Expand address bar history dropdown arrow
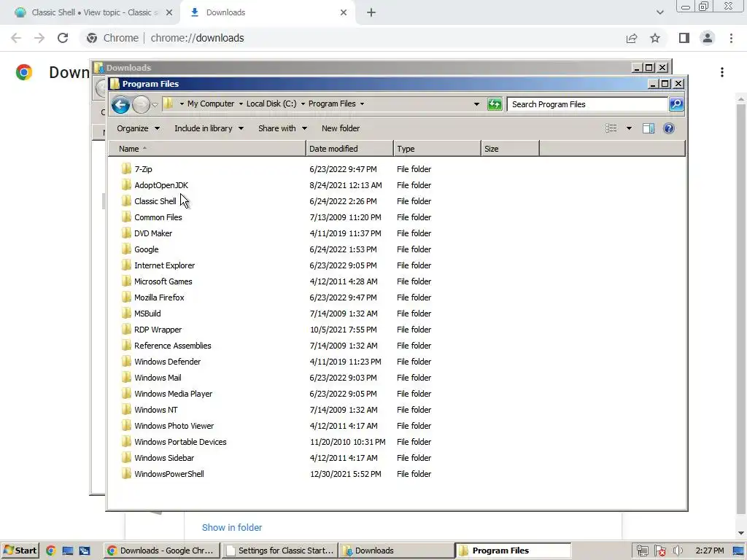Image resolution: width=747 pixels, height=560 pixels. click(x=476, y=104)
